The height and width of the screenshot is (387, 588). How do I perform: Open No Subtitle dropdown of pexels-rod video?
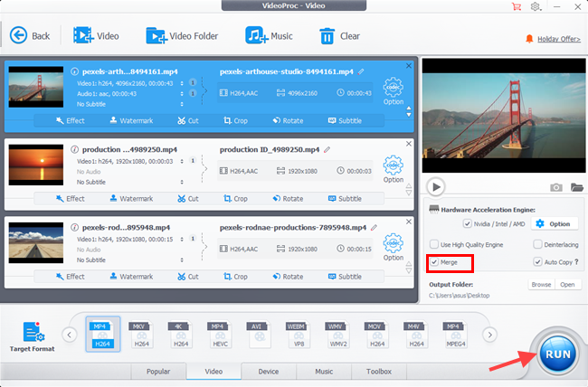click(x=182, y=260)
